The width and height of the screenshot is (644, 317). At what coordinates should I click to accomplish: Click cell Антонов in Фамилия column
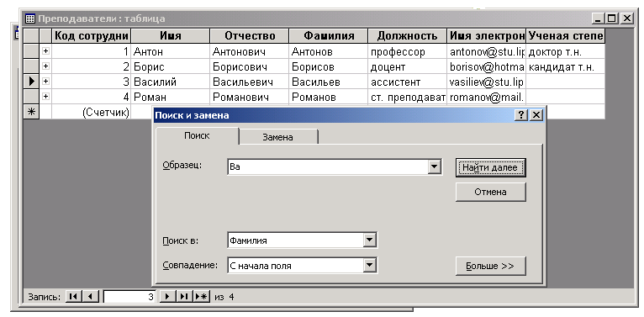coord(329,51)
